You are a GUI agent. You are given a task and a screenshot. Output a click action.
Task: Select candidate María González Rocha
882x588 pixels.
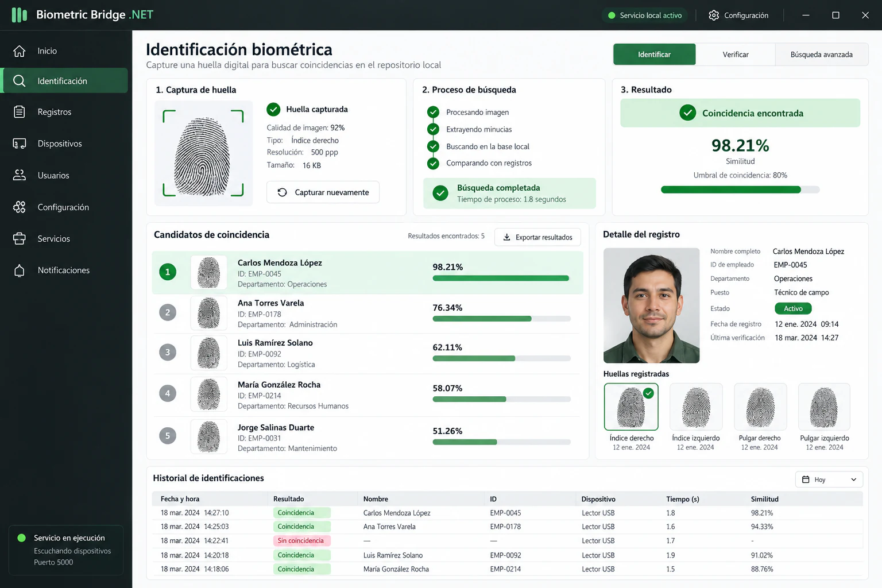pyautogui.click(x=367, y=394)
